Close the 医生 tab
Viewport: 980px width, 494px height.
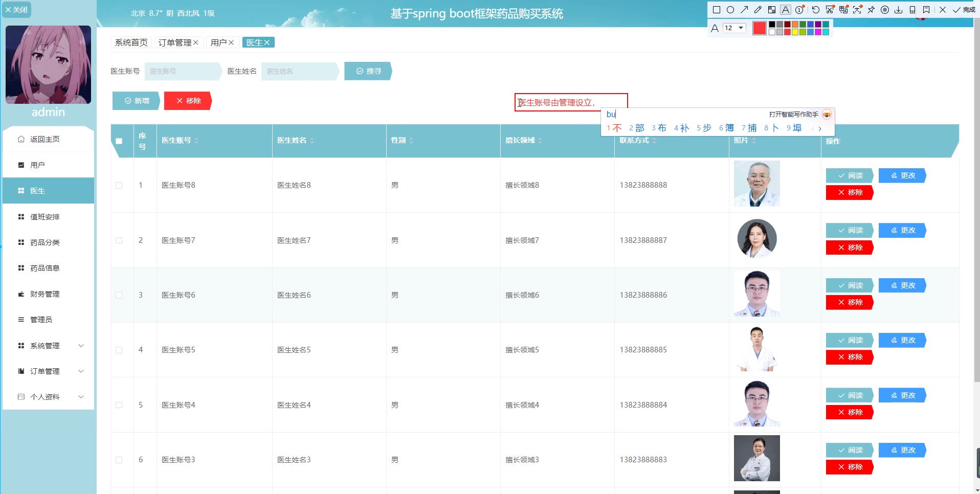click(x=266, y=42)
